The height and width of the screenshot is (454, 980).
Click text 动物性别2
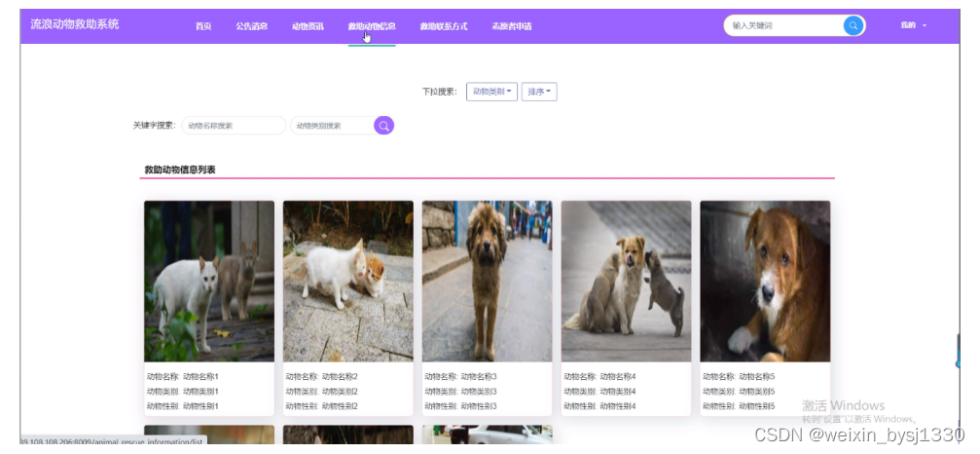click(x=340, y=406)
